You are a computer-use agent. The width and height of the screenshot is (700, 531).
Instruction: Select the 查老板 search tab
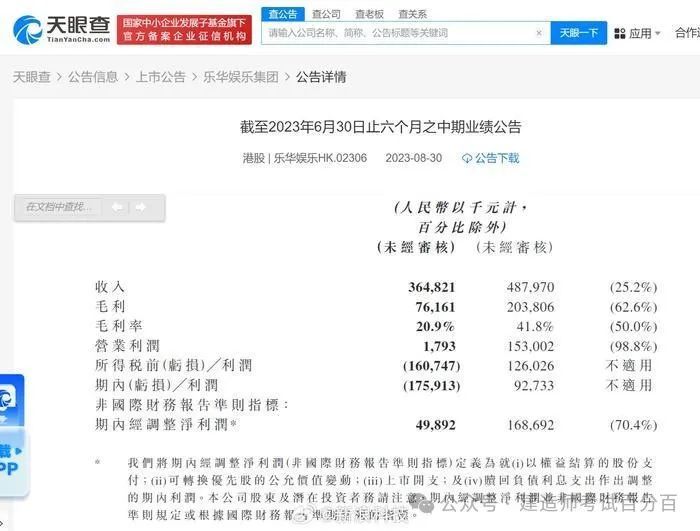tap(369, 14)
